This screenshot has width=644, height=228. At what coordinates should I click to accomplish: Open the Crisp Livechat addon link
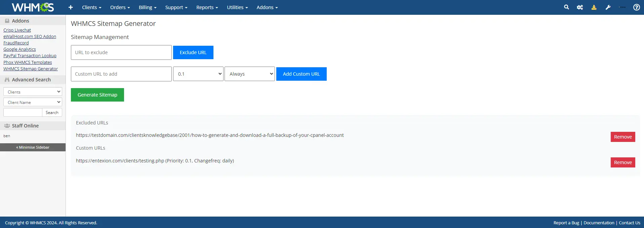click(x=17, y=30)
